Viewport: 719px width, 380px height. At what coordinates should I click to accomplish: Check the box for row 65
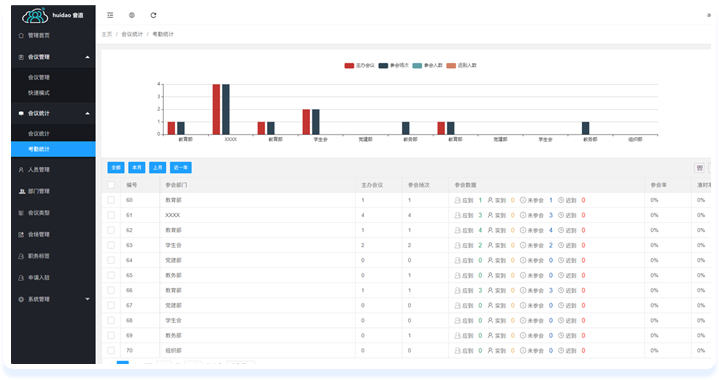[x=111, y=275]
